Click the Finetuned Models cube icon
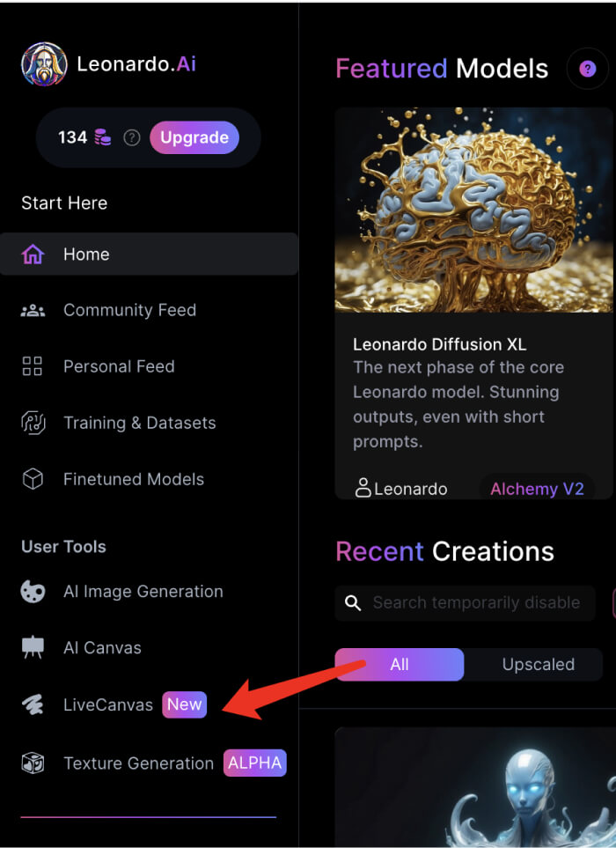The width and height of the screenshot is (616, 848). (x=33, y=479)
